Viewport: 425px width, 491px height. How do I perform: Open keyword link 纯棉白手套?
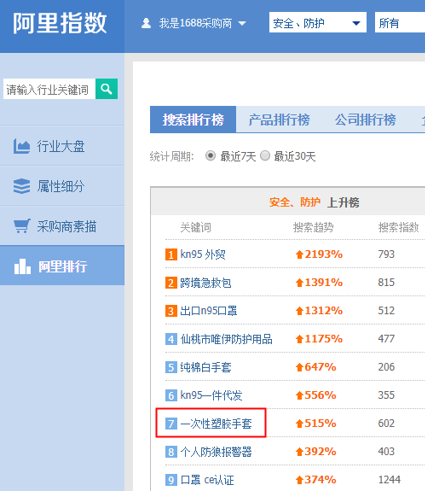(205, 367)
